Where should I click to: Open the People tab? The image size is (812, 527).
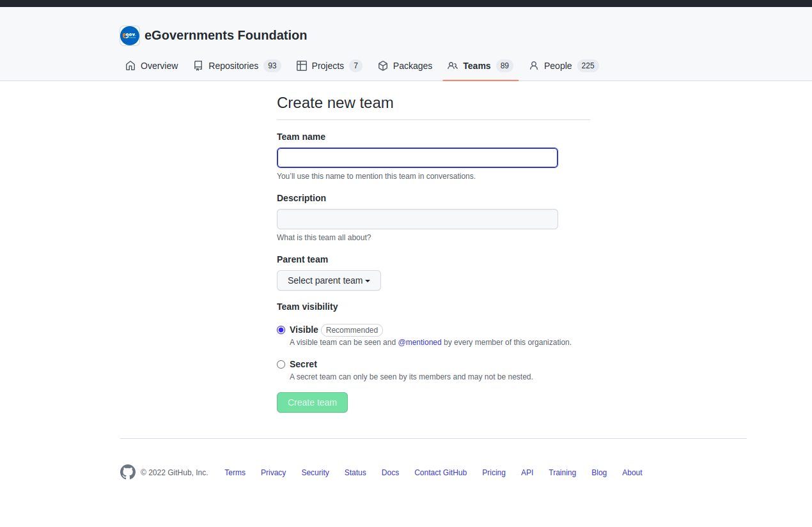click(x=558, y=66)
